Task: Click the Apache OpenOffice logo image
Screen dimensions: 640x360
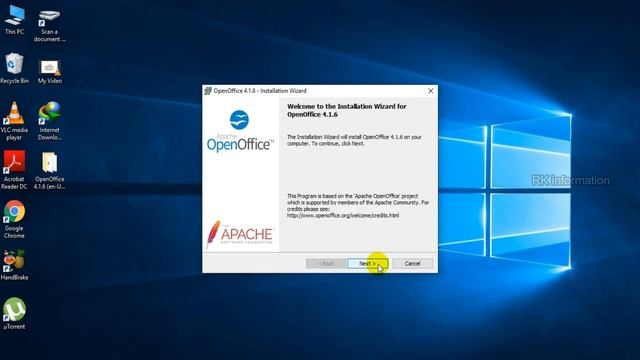Action: pos(240,131)
